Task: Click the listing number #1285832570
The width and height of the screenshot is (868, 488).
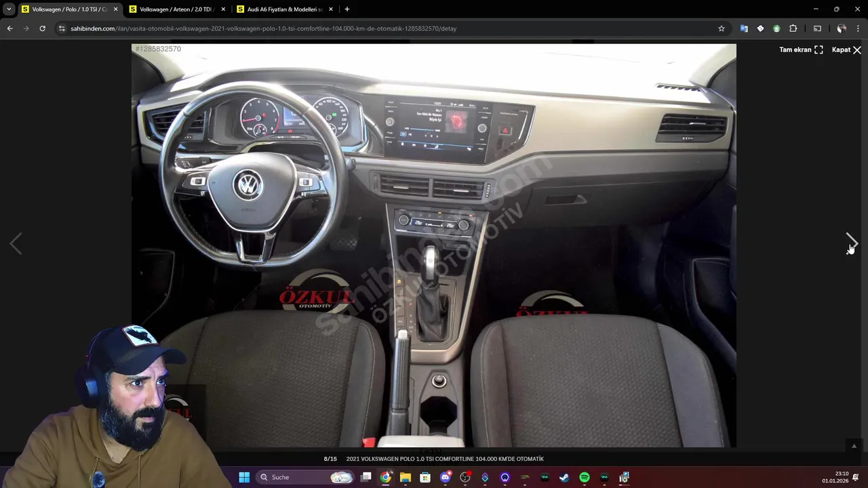Action: click(158, 49)
